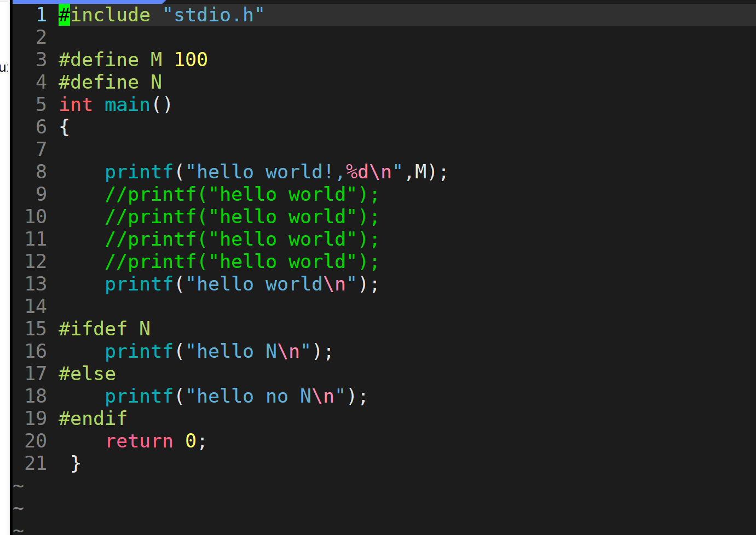Click 'main()' function name
This screenshot has height=535, width=756.
138,104
